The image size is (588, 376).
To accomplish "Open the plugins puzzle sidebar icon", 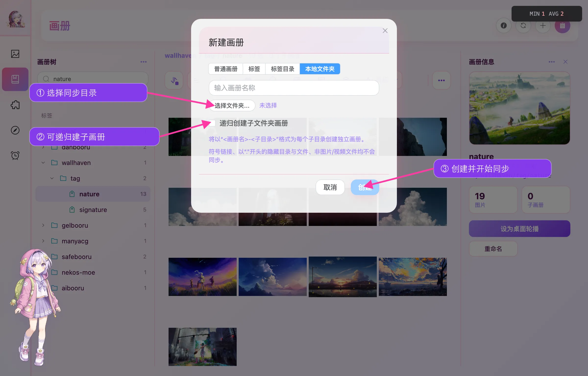I will (x=15, y=105).
